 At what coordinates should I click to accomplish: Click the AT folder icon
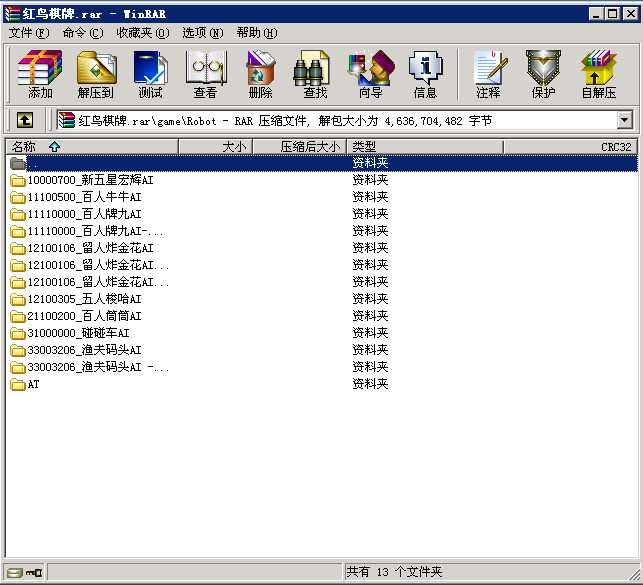pos(18,385)
